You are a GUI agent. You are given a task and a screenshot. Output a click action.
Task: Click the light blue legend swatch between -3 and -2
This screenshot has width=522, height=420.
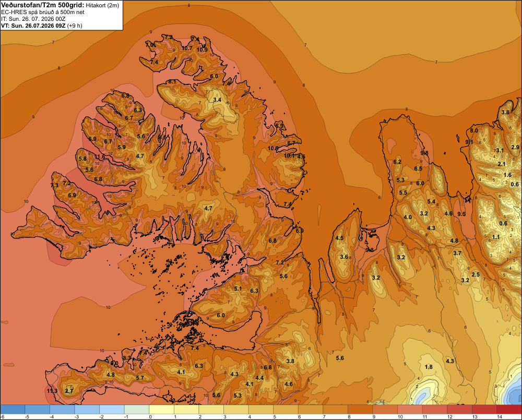[x=87, y=410]
